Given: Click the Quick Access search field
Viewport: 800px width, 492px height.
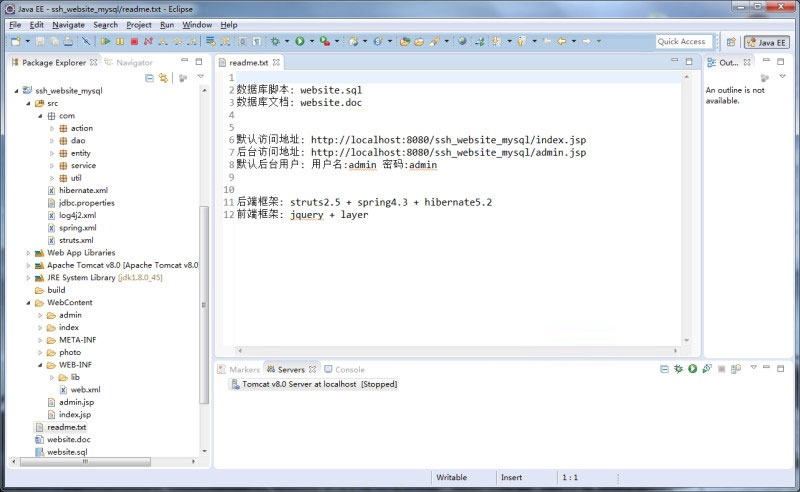Looking at the screenshot, I should tap(683, 42).
